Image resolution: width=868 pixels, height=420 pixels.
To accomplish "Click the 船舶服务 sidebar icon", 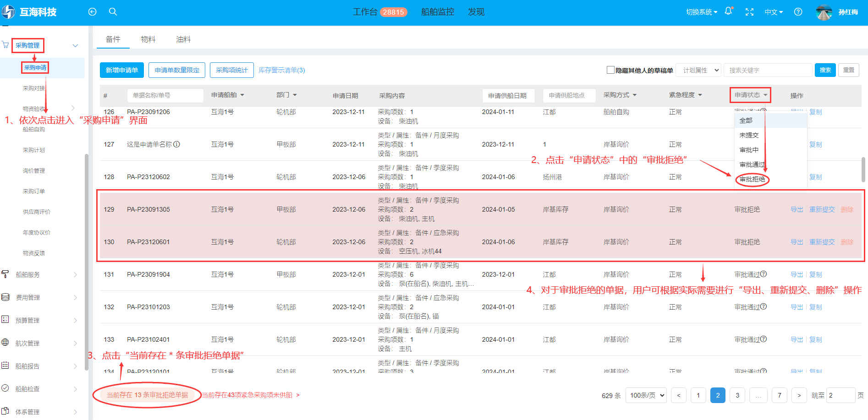I will pyautogui.click(x=5, y=274).
